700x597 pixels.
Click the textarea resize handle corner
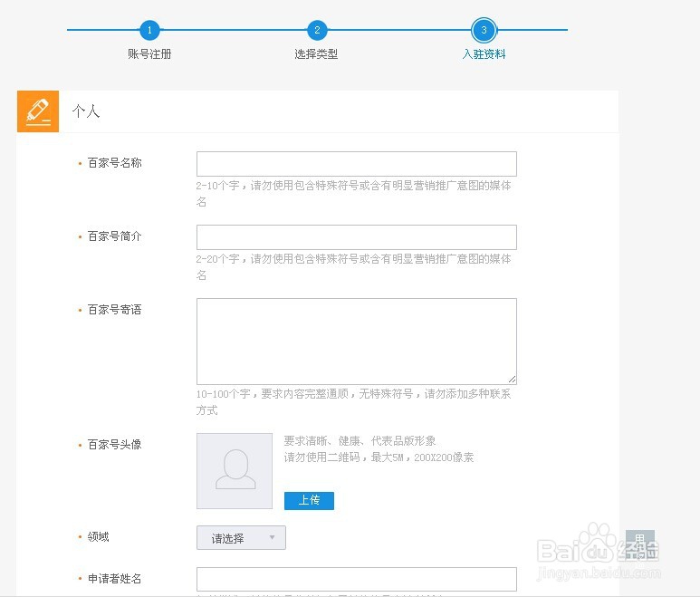pyautogui.click(x=512, y=380)
